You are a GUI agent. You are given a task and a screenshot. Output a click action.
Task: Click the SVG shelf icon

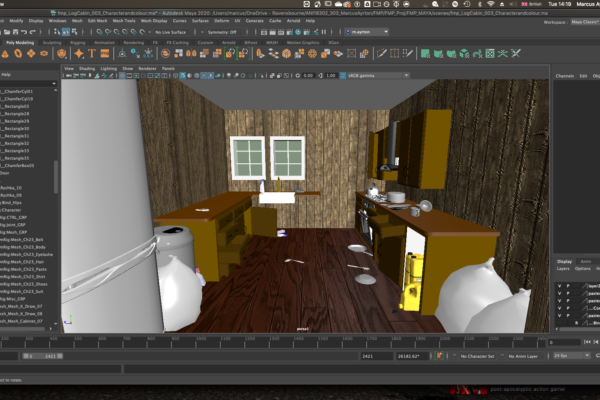tap(104, 54)
